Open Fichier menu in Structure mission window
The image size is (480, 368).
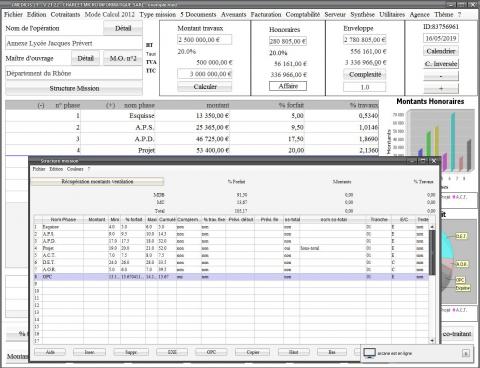point(39,169)
